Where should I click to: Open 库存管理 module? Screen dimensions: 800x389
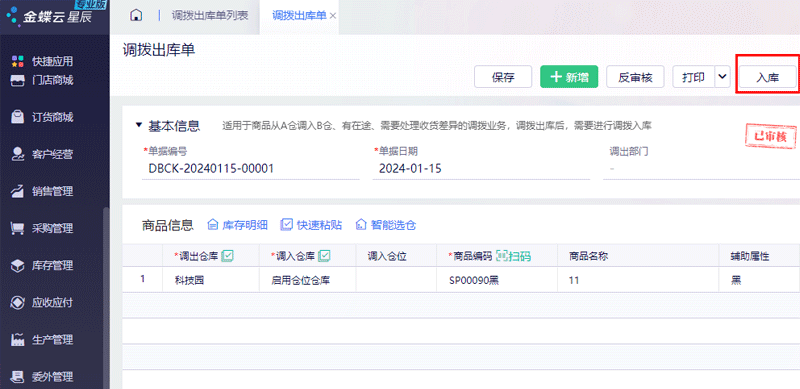pyautogui.click(x=42, y=265)
